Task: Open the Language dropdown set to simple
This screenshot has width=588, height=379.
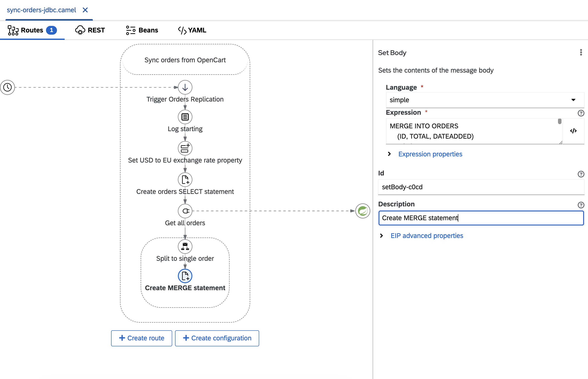Action: click(x=485, y=100)
